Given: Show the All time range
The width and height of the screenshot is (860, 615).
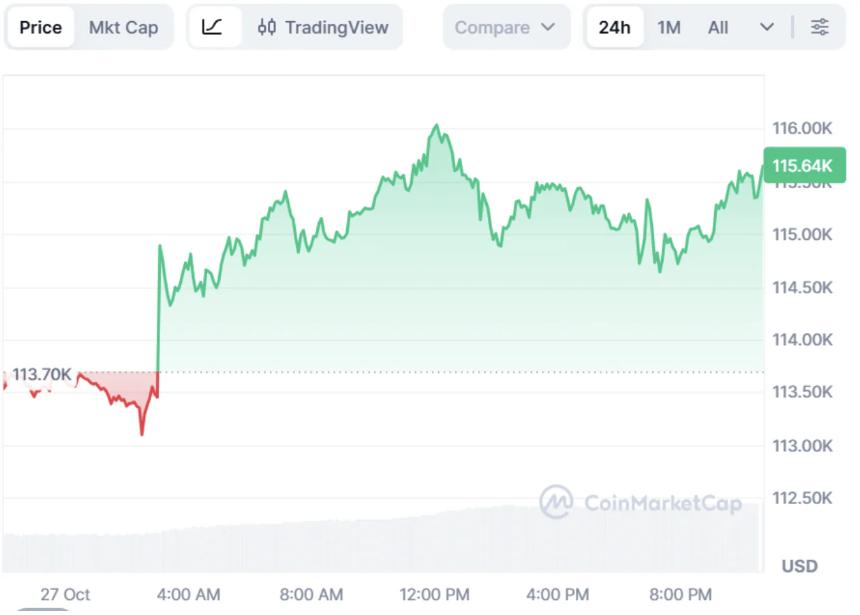Looking at the screenshot, I should click(718, 27).
